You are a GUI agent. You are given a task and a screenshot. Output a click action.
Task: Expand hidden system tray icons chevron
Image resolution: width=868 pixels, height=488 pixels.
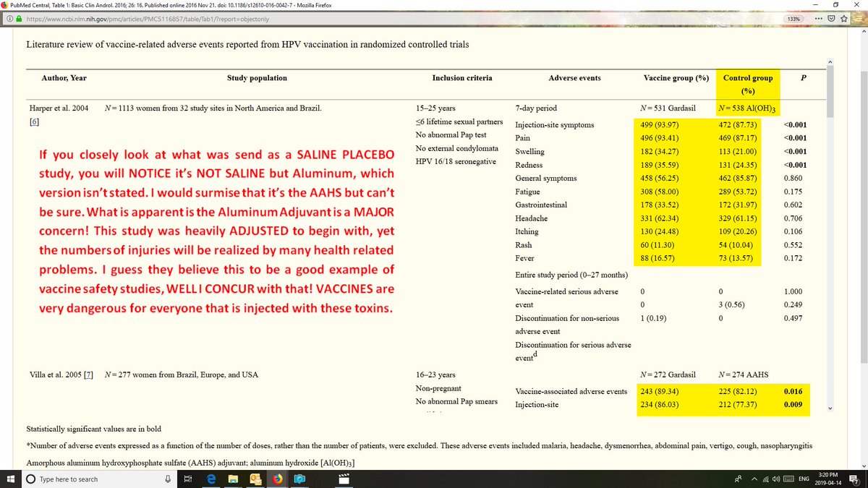(754, 479)
